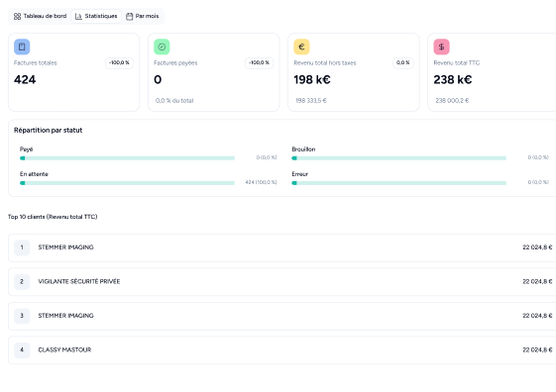Click the yellow euro icon
The image size is (556, 392).
(301, 47)
